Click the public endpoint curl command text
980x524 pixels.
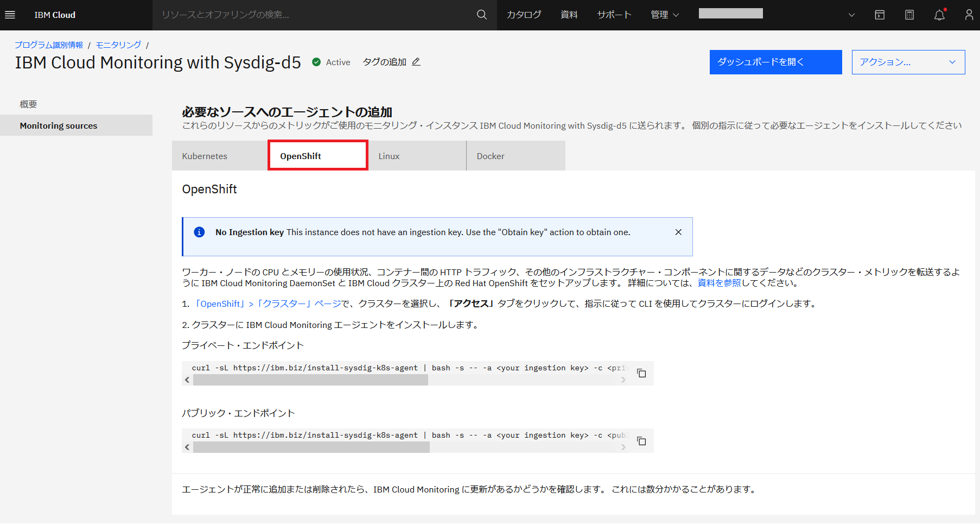(x=410, y=435)
